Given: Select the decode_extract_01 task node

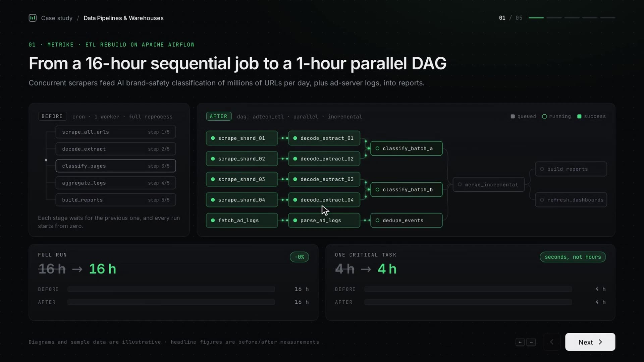Looking at the screenshot, I should (324, 138).
